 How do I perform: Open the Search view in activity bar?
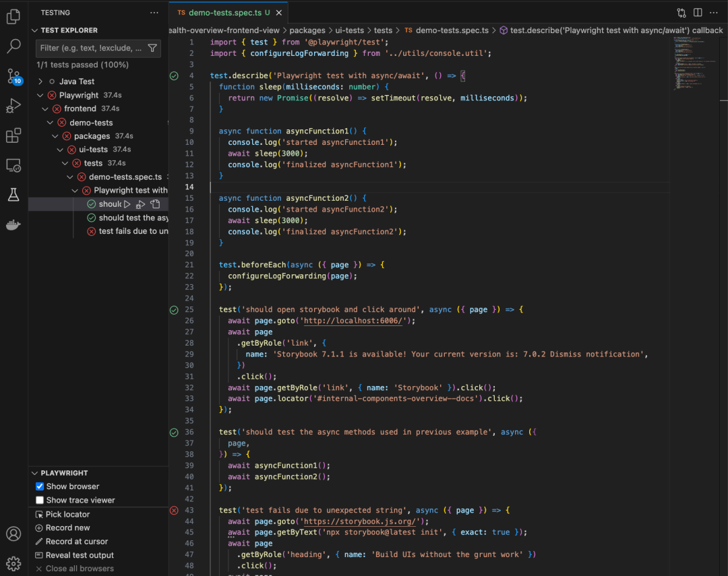click(13, 46)
